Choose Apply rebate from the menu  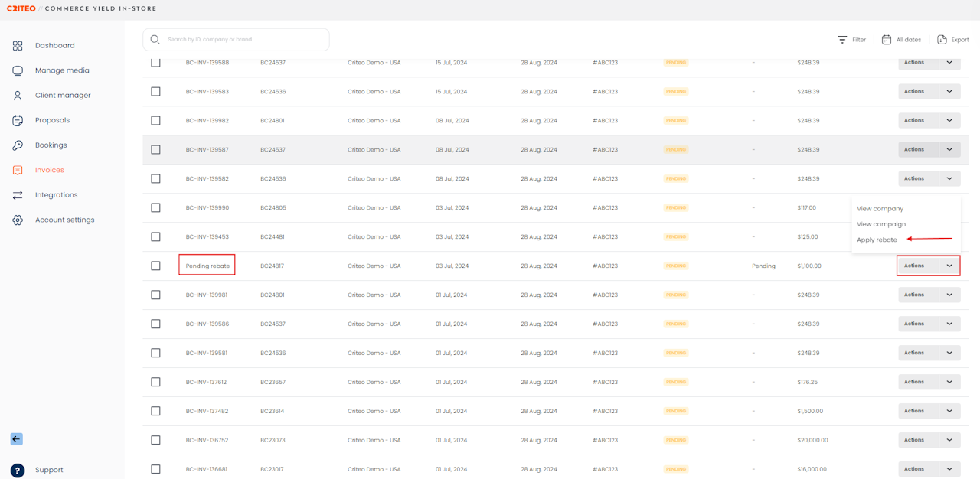tap(877, 239)
